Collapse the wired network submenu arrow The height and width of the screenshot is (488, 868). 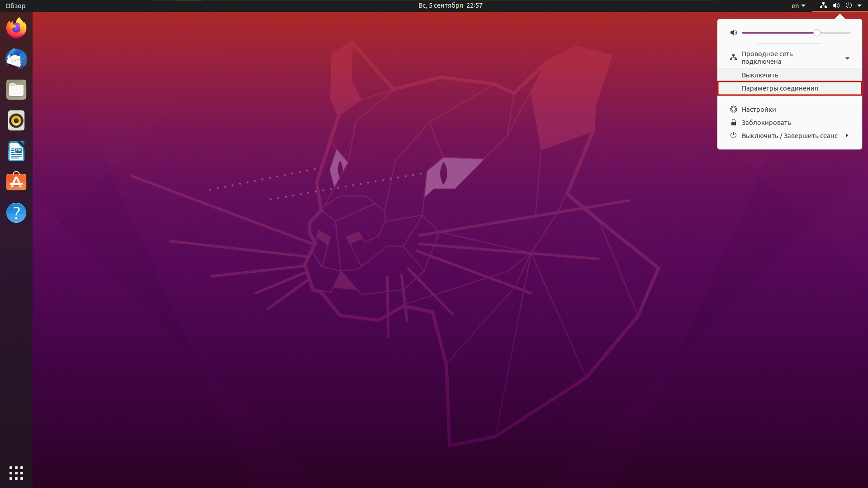click(x=847, y=58)
